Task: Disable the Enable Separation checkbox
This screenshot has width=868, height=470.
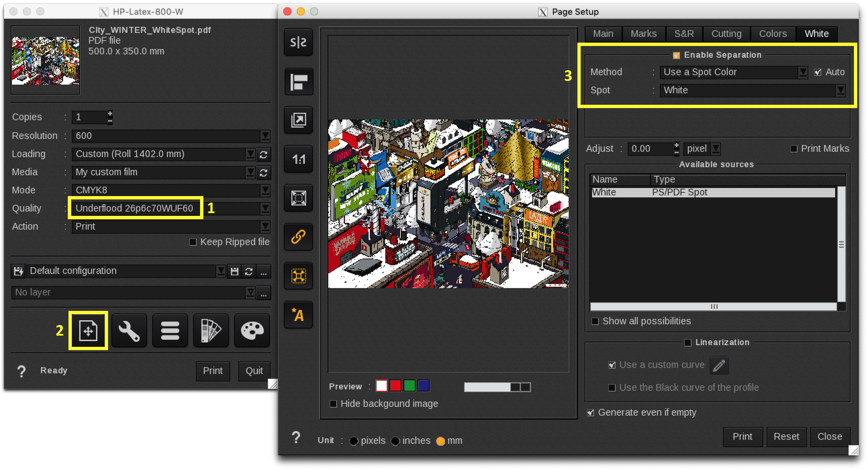Action: coord(676,55)
